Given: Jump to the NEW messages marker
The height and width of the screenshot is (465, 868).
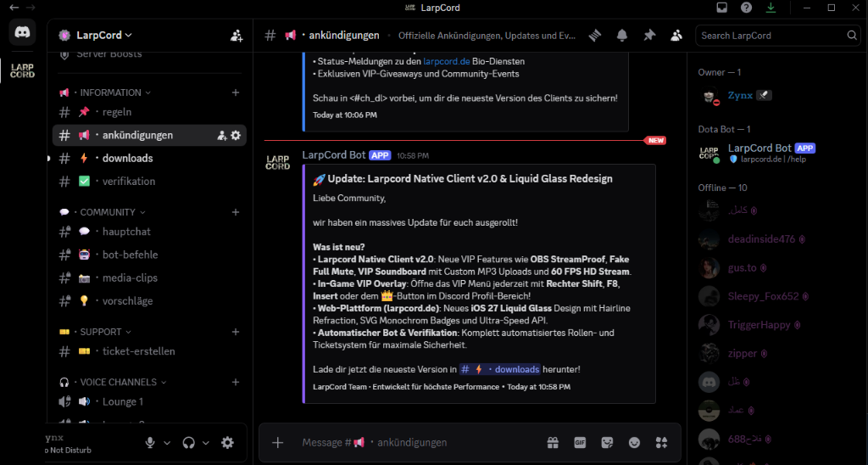Looking at the screenshot, I should click(656, 140).
